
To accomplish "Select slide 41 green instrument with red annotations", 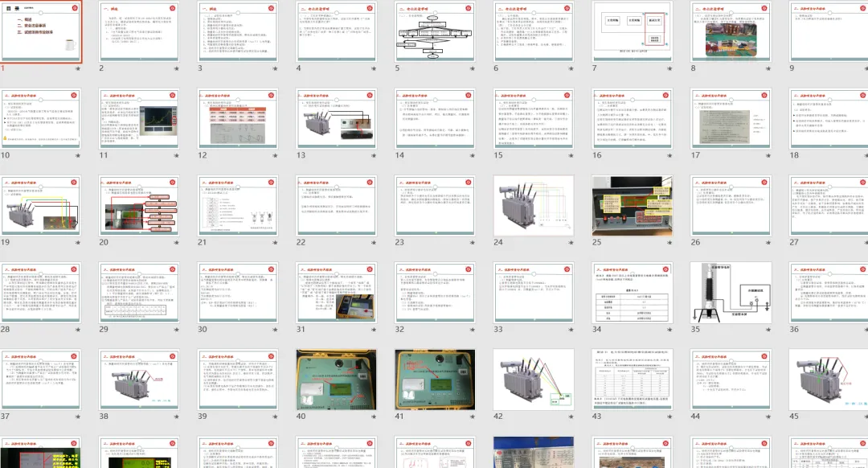I will [x=435, y=380].
